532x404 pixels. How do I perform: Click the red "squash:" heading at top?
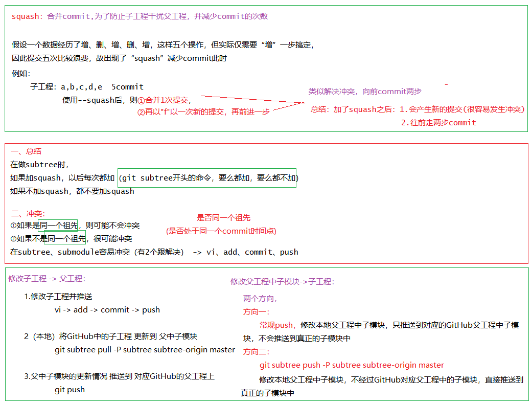(26, 16)
